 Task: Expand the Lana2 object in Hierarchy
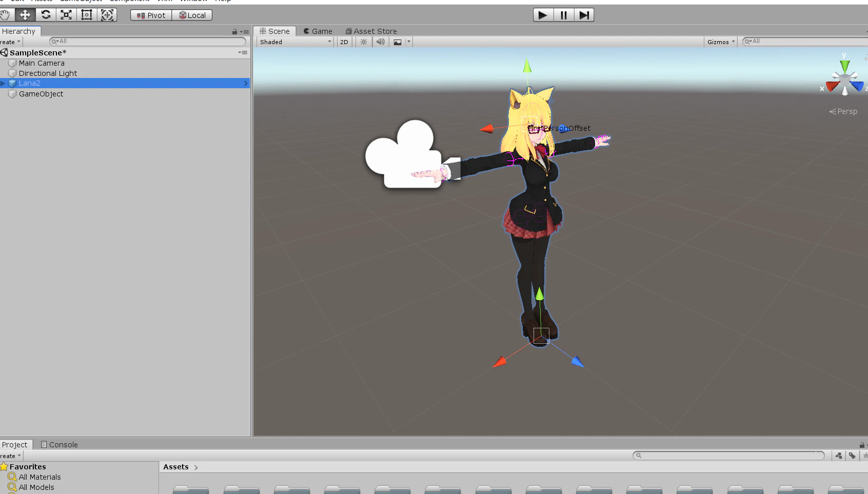[x=3, y=83]
